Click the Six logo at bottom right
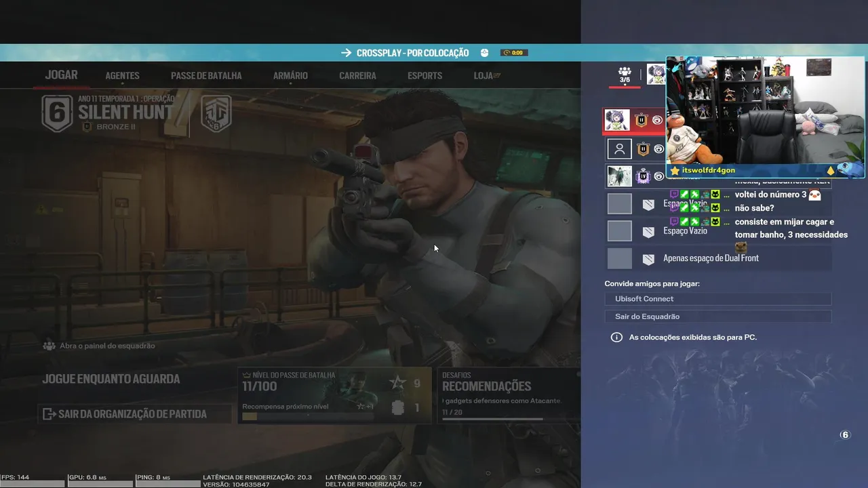 point(844,435)
